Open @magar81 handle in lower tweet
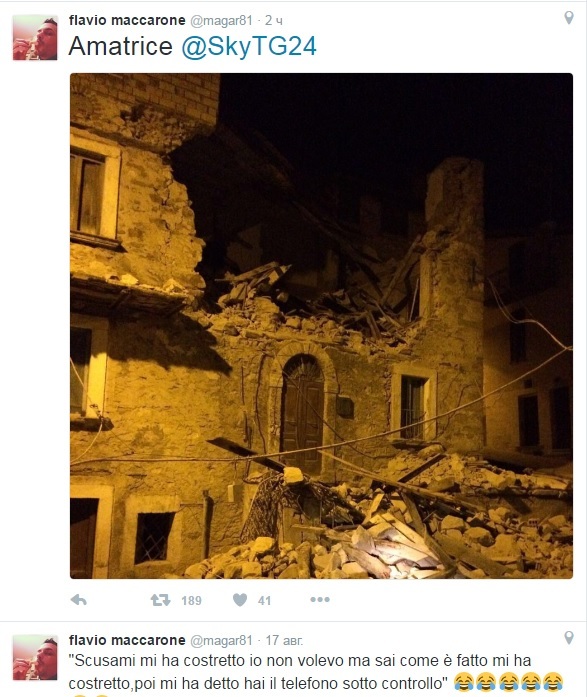Viewport: 587px width, 697px height. click(x=221, y=641)
